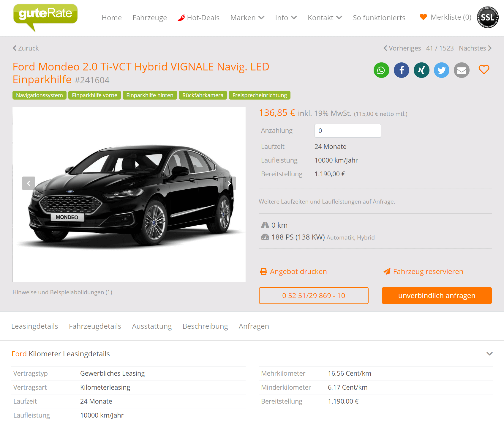Share on Twitter icon
504x425 pixels.
(x=442, y=70)
